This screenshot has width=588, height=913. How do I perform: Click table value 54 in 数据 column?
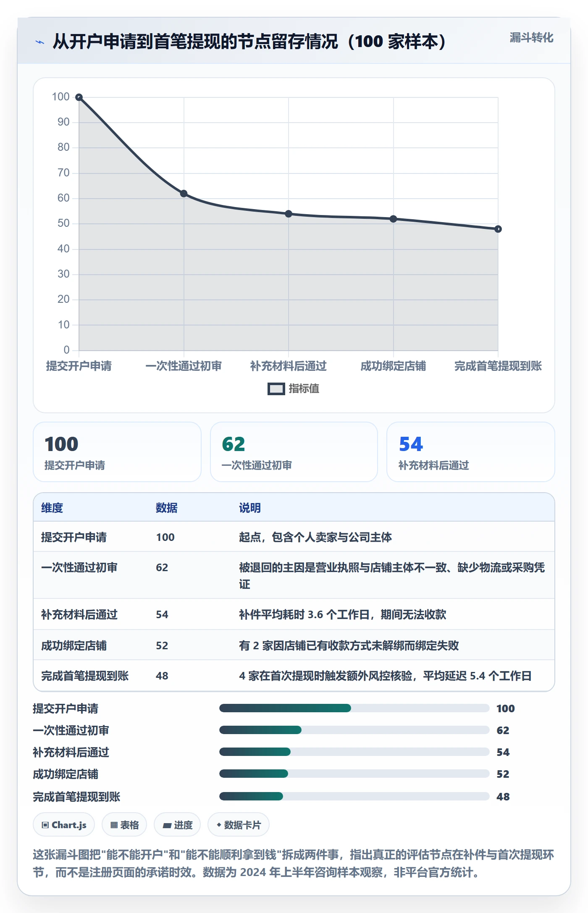click(x=162, y=615)
